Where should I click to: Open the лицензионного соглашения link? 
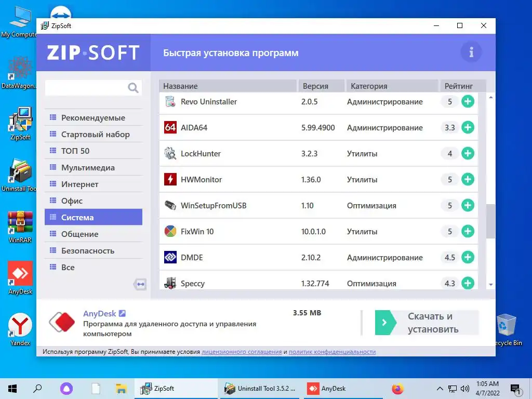[x=242, y=352]
